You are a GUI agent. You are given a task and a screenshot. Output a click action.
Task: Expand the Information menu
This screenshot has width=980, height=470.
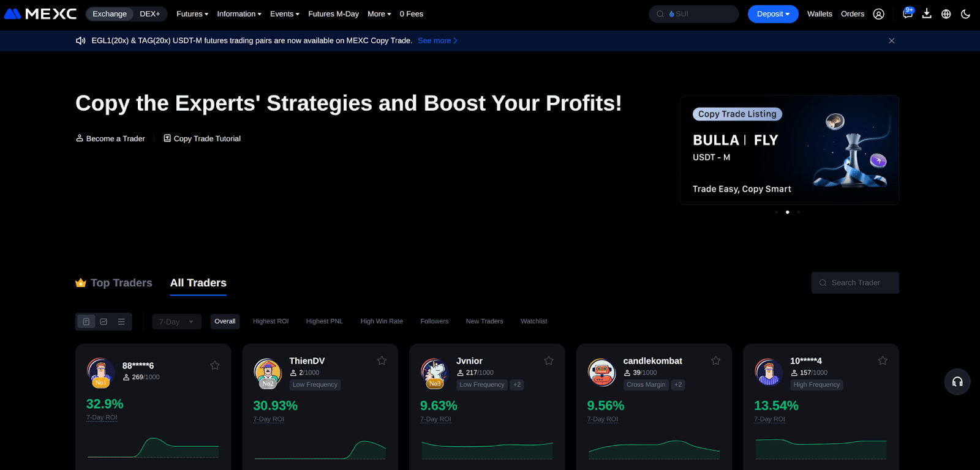[x=239, y=14]
